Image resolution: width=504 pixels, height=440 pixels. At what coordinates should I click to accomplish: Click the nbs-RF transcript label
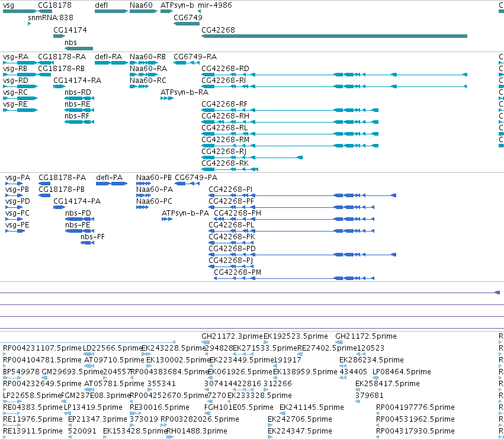click(77, 116)
